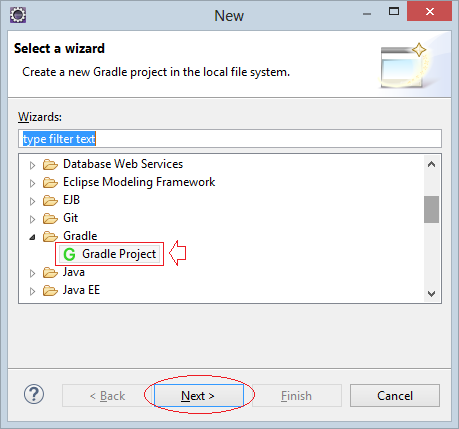The image size is (459, 429).
Task: Click the Cancel button
Action: tap(395, 396)
